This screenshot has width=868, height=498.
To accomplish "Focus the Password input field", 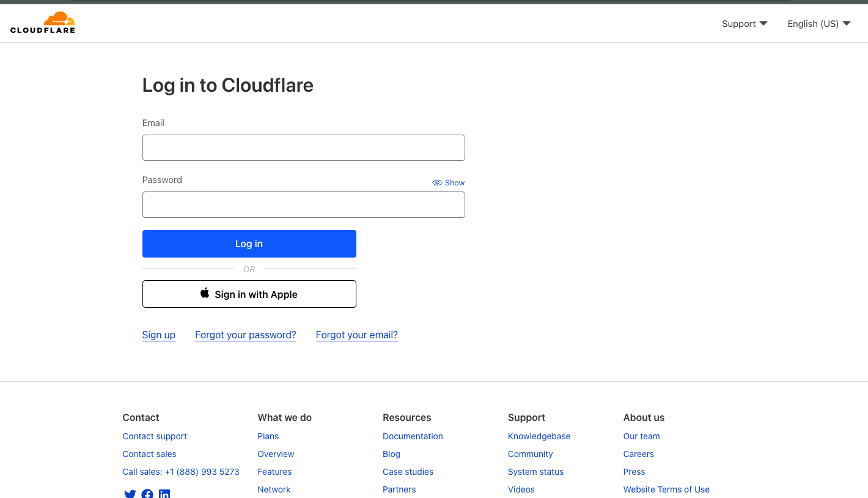I will pos(303,205).
